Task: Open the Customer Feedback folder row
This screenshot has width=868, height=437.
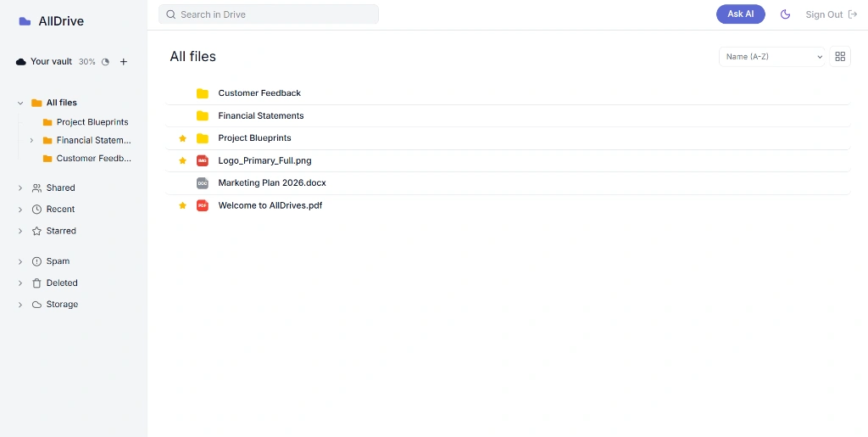Action: (508, 93)
